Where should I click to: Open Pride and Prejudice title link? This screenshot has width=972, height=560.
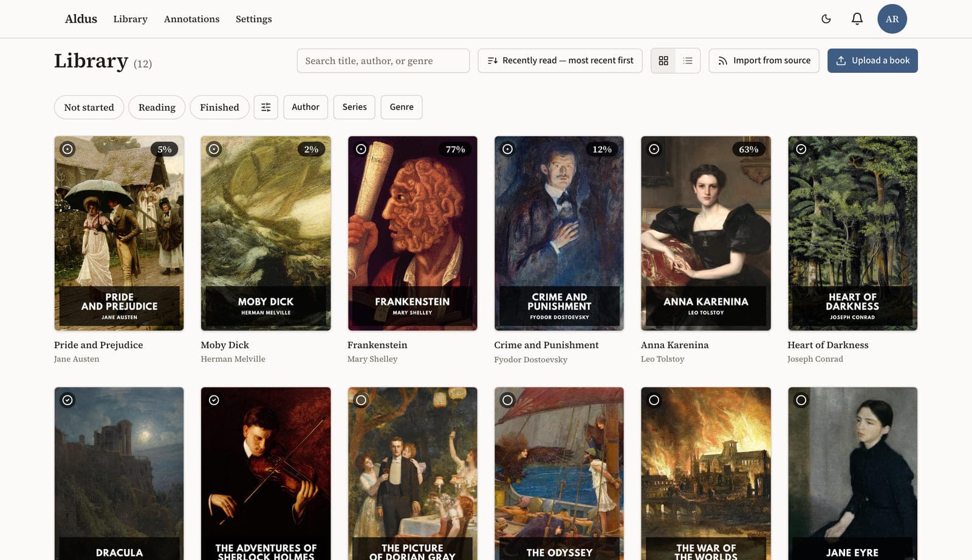tap(98, 345)
